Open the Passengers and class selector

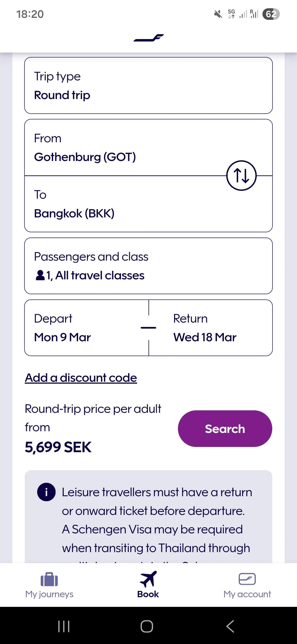click(148, 265)
